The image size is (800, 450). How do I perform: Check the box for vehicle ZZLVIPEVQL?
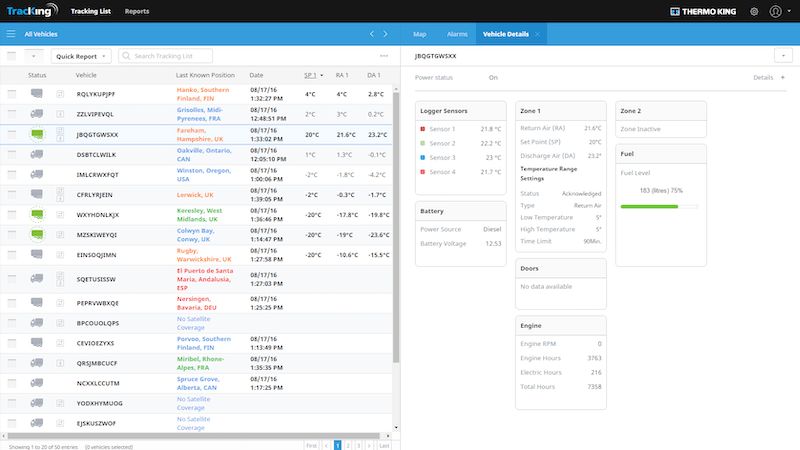click(12, 114)
